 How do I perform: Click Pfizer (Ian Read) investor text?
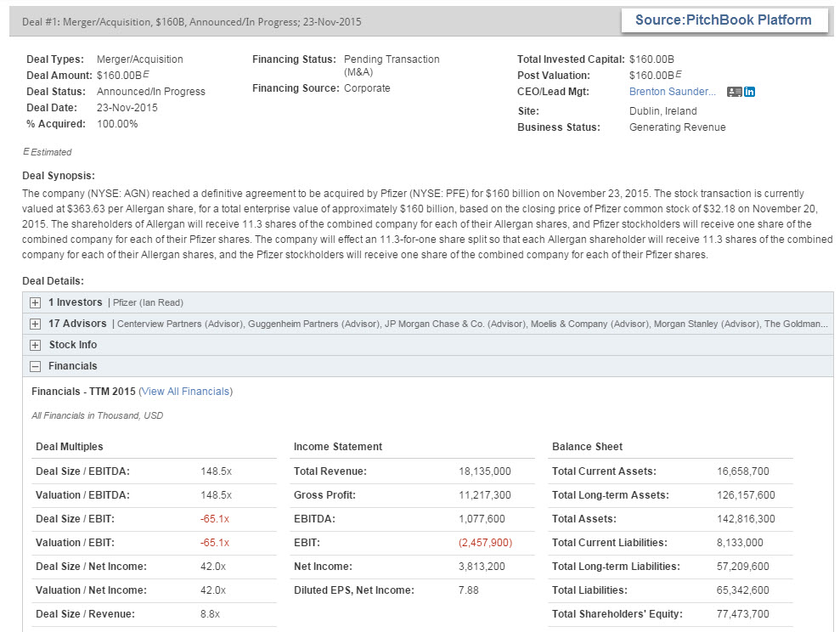148,302
